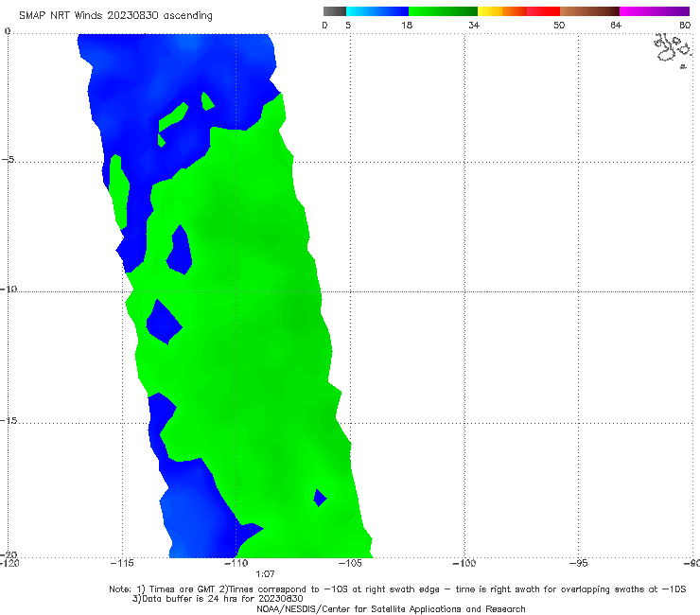
Task: Click the note line about the 24 hr data buffer
Action: pyautogui.click(x=218, y=599)
